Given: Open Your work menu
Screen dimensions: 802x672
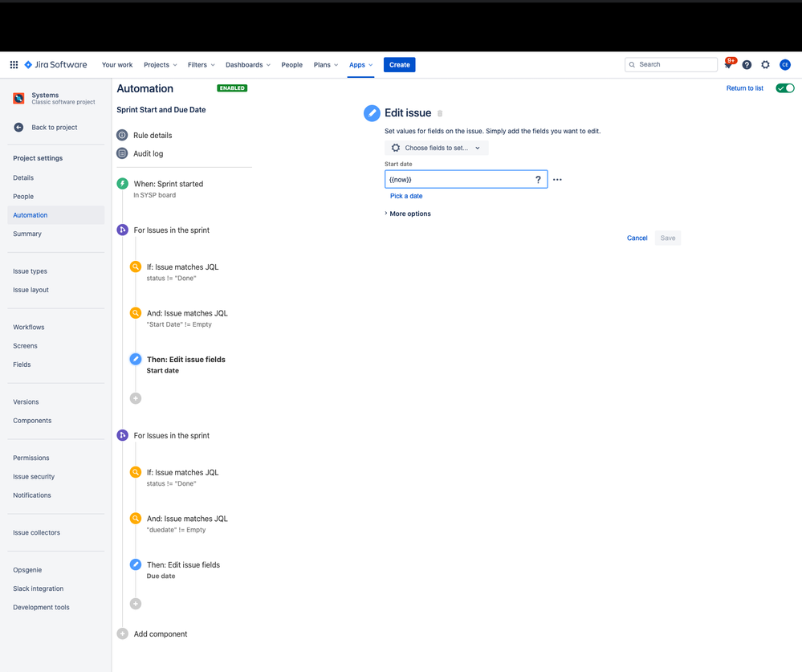Looking at the screenshot, I should tap(117, 65).
